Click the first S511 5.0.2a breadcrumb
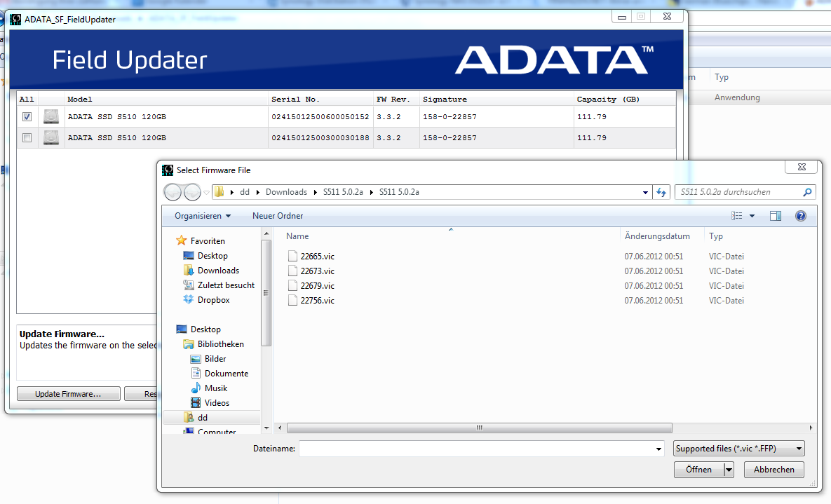Screen dimensions: 831x504 [343, 192]
